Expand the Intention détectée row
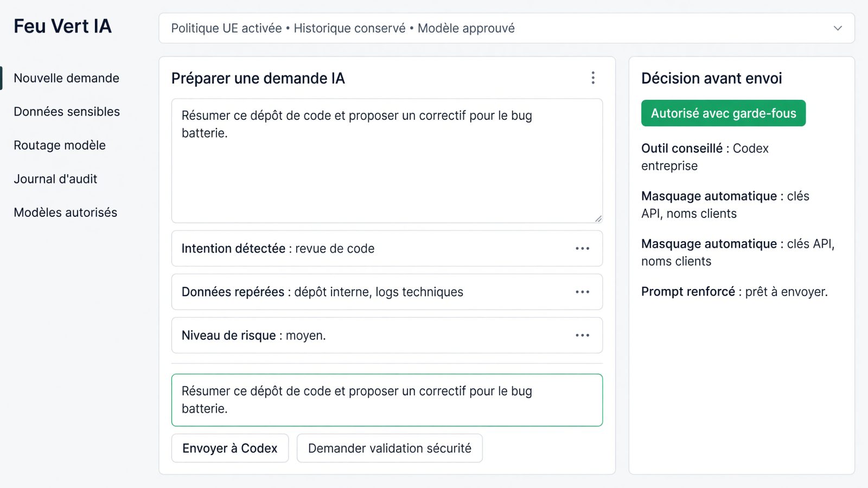The image size is (868, 488). pyautogui.click(x=387, y=248)
